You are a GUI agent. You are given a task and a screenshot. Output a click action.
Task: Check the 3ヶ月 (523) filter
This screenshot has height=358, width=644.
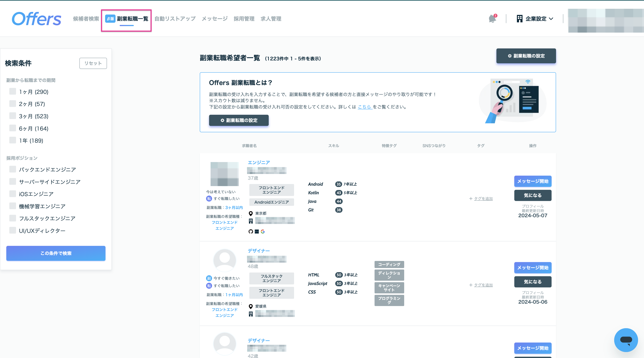[12, 116]
